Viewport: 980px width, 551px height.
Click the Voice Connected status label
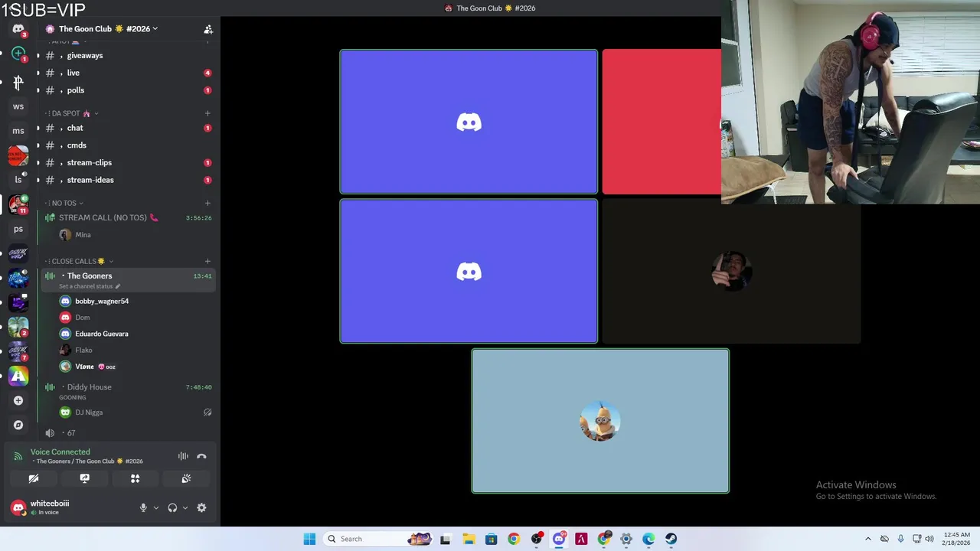60,452
